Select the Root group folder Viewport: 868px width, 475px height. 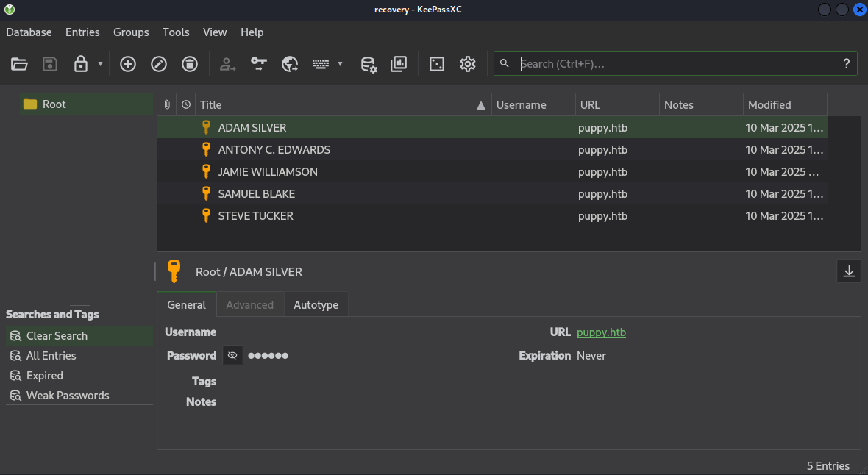54,104
